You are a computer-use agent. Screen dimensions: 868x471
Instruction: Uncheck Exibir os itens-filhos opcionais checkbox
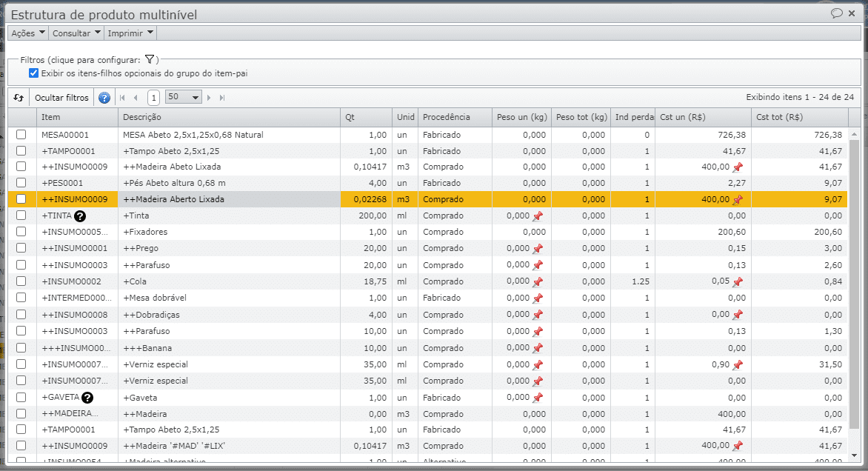click(x=34, y=73)
